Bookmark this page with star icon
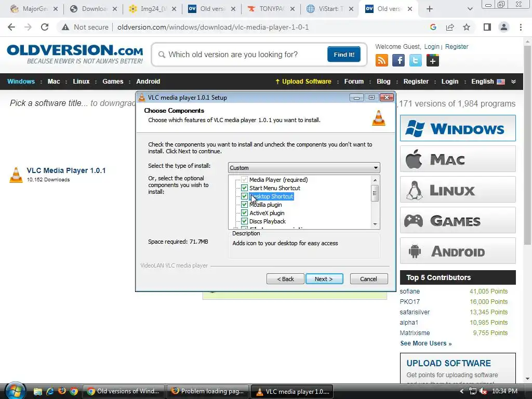Viewport: 532px width, 399px height. (x=467, y=27)
